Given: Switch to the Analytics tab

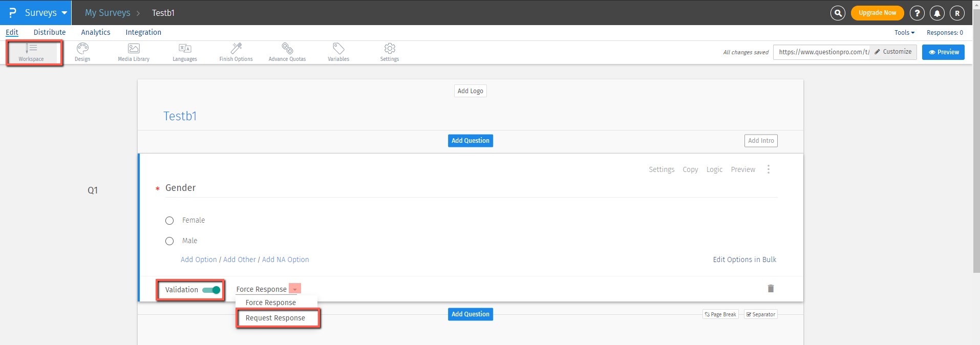Looking at the screenshot, I should 96,32.
